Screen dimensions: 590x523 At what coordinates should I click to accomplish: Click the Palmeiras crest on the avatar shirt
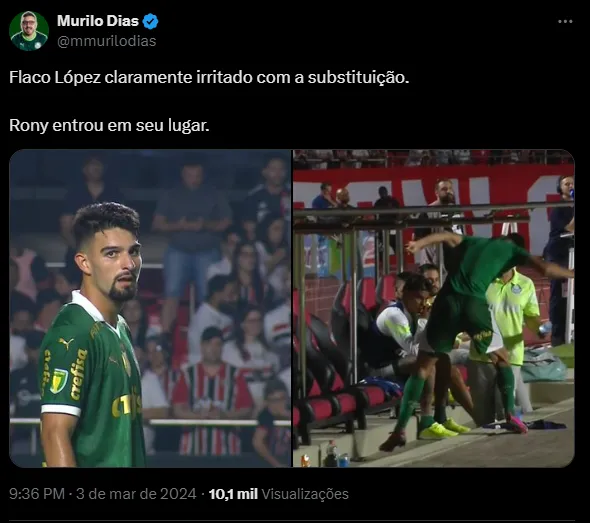pos(38,44)
